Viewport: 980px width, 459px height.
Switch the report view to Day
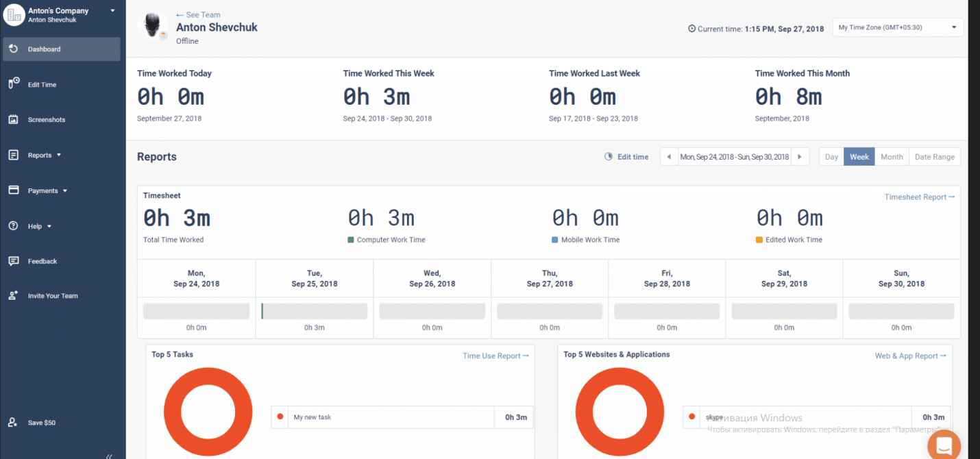point(831,157)
